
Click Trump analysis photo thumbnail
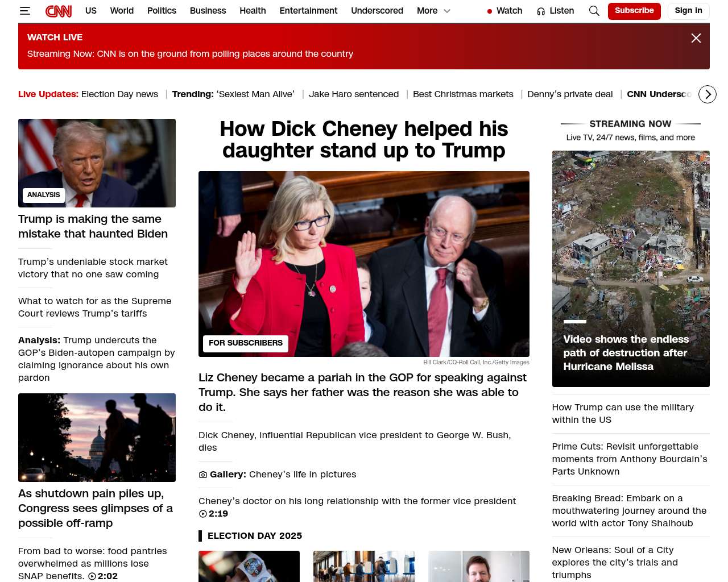(97, 163)
